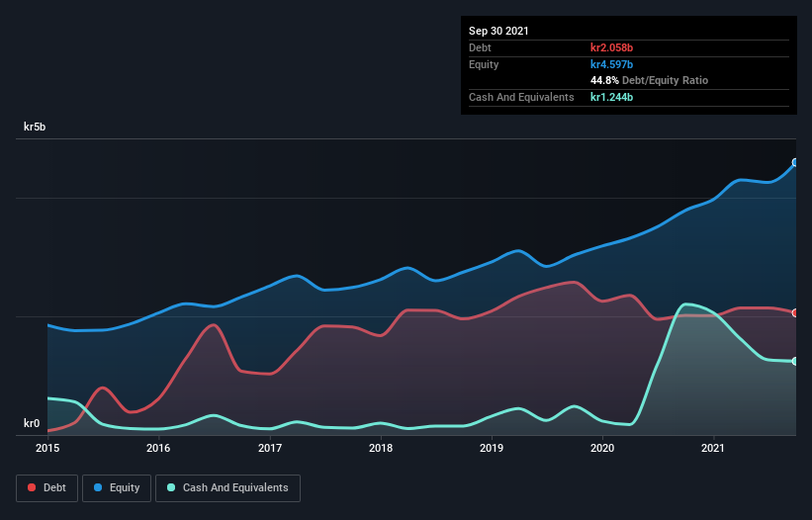
Task: Toggle the Equity legend button
Action: point(117,488)
